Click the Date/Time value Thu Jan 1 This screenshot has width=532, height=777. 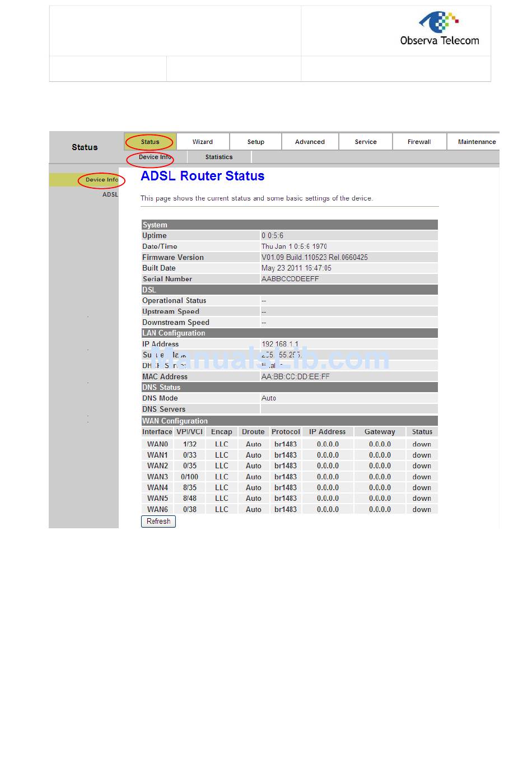point(294,246)
